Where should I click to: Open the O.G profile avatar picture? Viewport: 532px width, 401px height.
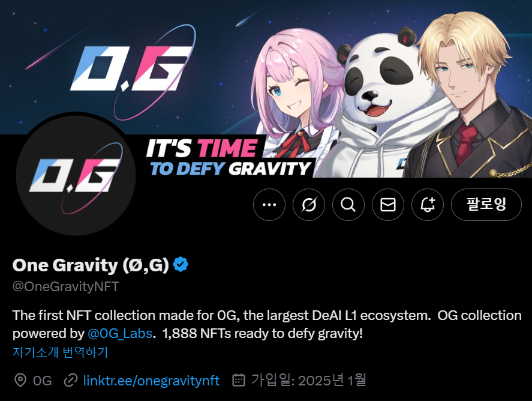76,175
